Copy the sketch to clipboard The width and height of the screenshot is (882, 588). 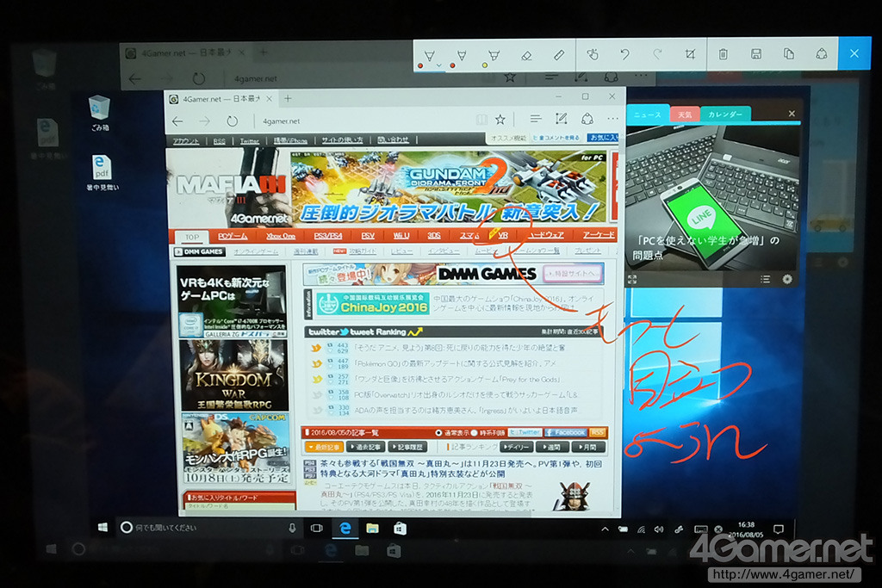pos(789,54)
